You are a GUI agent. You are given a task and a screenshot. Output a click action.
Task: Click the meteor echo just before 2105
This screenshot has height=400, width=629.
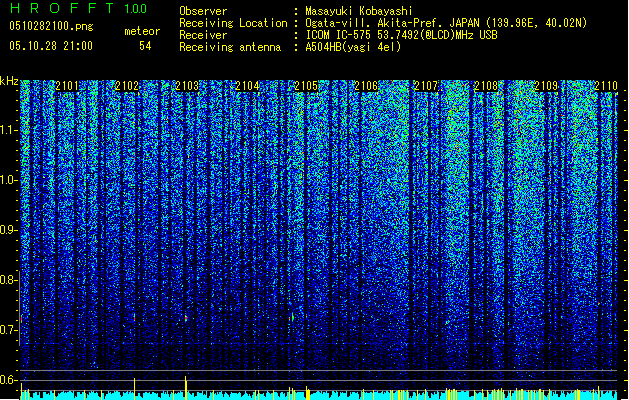pos(292,317)
